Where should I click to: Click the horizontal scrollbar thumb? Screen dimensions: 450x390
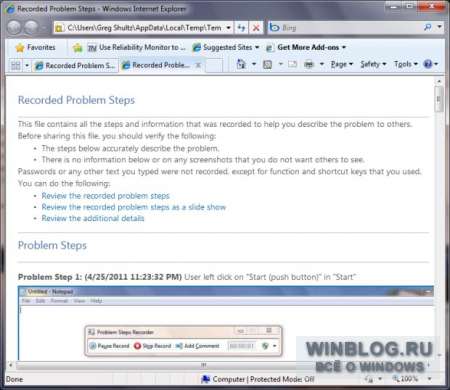point(204,365)
